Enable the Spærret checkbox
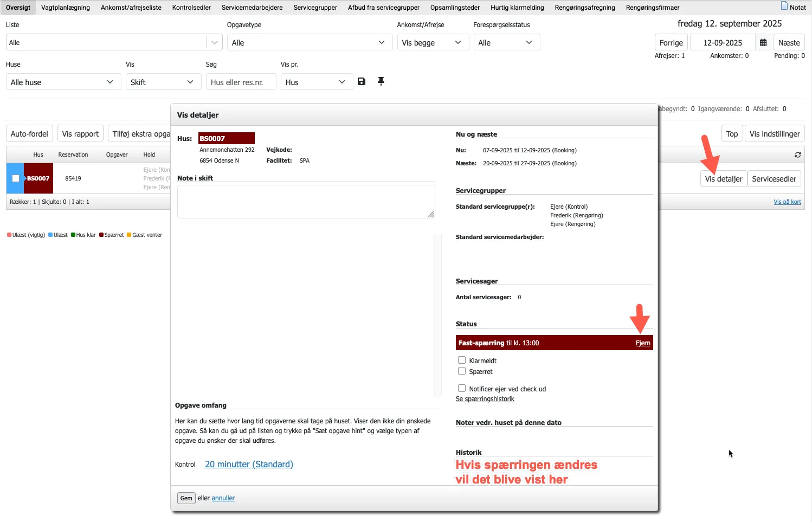812x522 pixels. pyautogui.click(x=462, y=371)
